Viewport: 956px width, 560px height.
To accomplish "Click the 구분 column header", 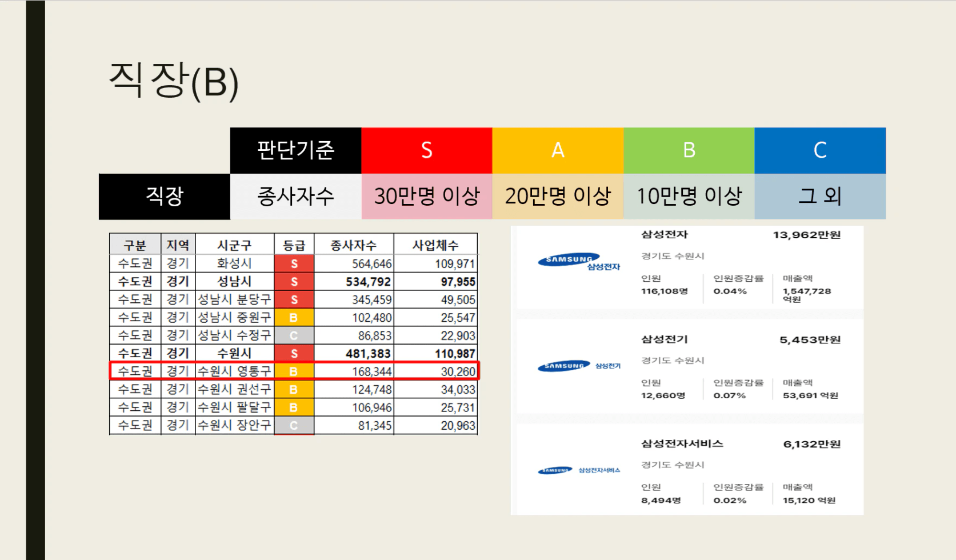I will (x=135, y=245).
